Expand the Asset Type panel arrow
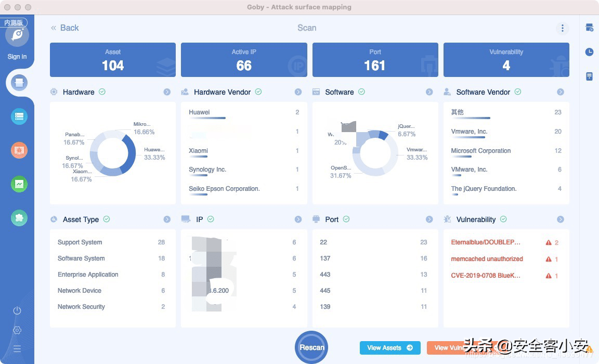This screenshot has width=599, height=364. click(x=167, y=219)
